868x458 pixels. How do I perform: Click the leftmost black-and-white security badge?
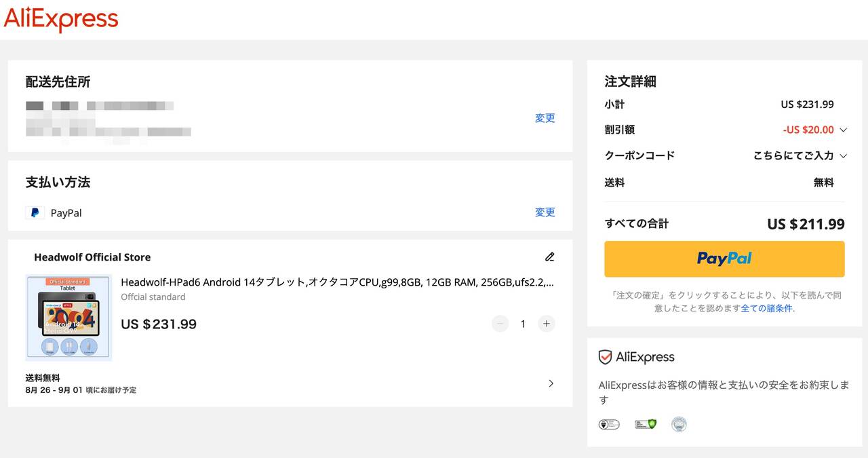(609, 424)
